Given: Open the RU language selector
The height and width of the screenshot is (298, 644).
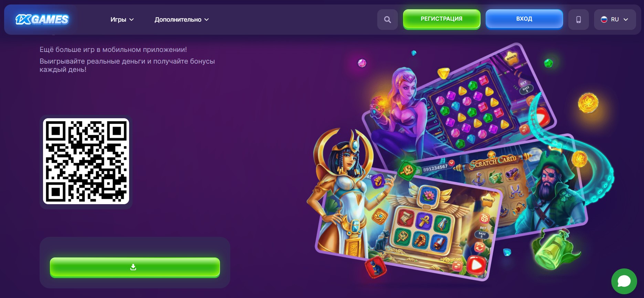Looking at the screenshot, I should (615, 20).
